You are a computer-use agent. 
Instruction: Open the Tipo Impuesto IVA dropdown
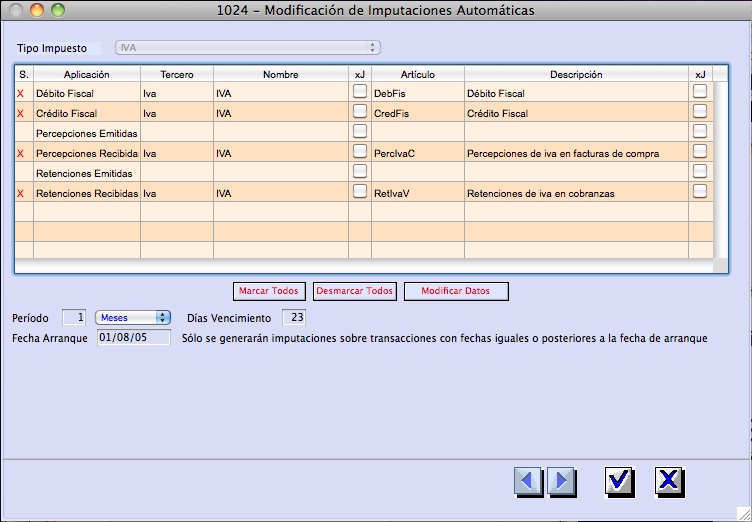pos(247,47)
